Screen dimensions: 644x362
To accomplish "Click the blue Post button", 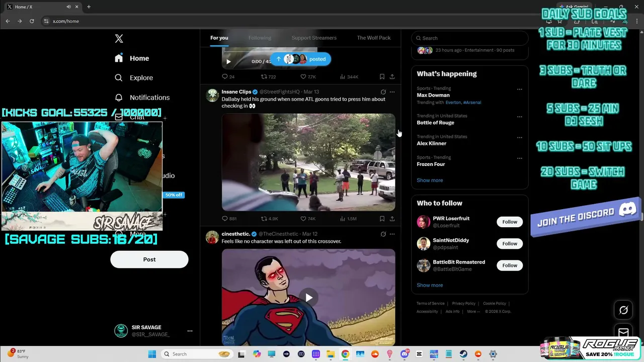I will [149, 259].
